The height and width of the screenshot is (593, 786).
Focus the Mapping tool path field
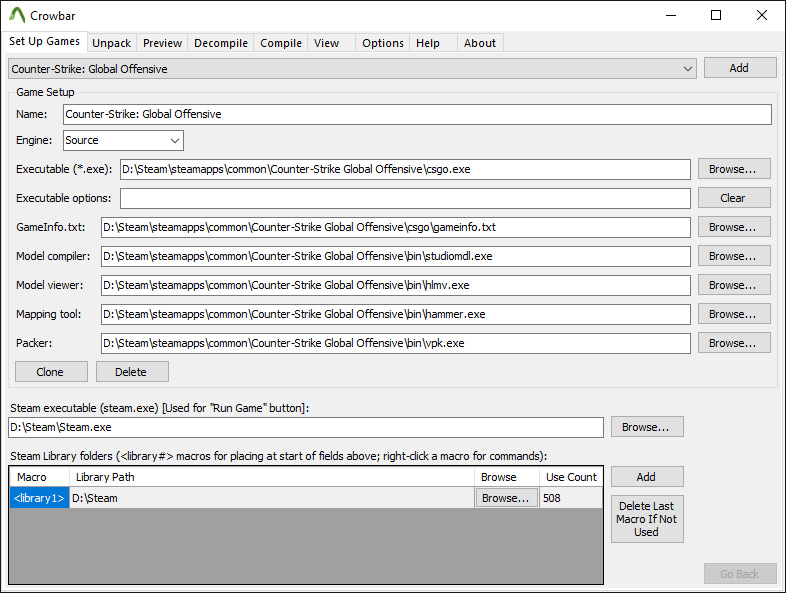pos(396,314)
